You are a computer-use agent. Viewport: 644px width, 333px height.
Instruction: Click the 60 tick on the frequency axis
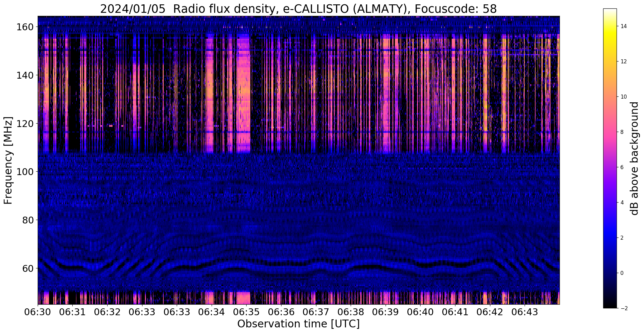click(28, 268)
